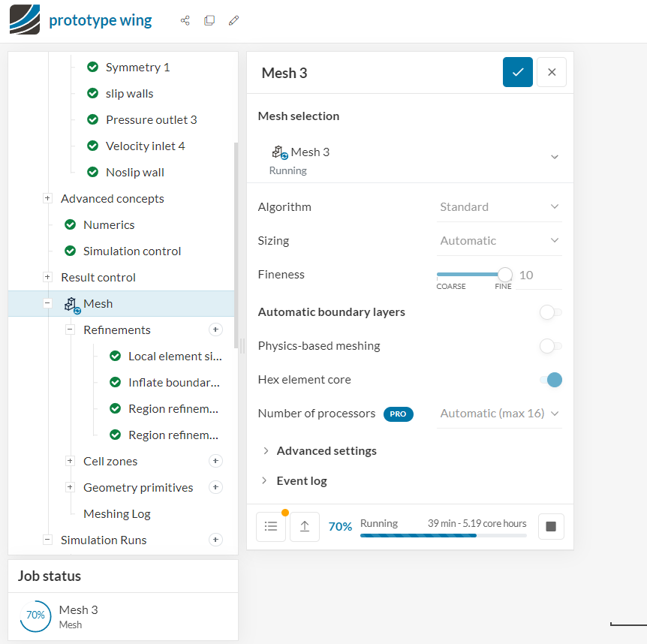647x644 pixels.
Task: Disable Hex element core toggle
Action: [x=550, y=380]
